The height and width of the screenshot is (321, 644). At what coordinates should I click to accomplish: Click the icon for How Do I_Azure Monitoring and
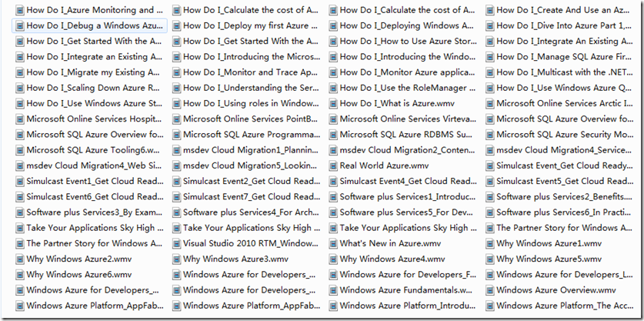(20, 10)
